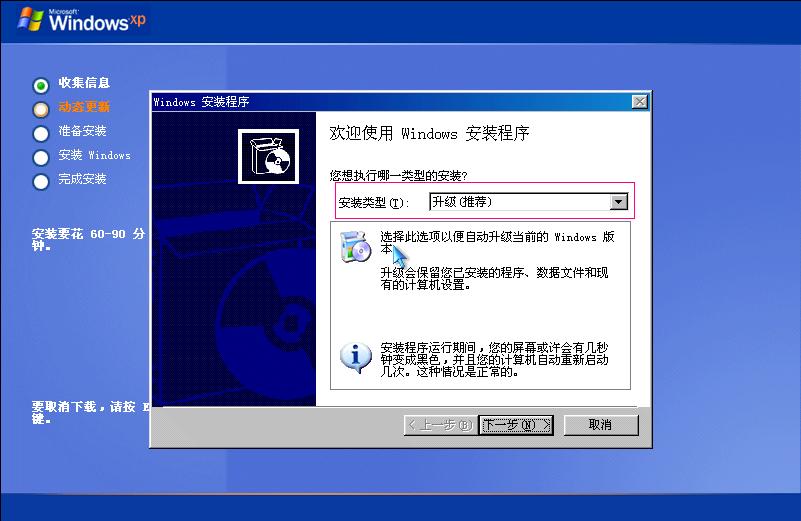The image size is (801, 521).
Task: Open the 安装类型 dropdown arrow
Action: [618, 202]
